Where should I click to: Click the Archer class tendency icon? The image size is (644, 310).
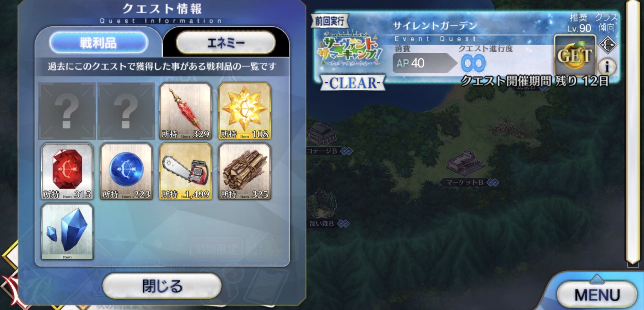(x=607, y=45)
